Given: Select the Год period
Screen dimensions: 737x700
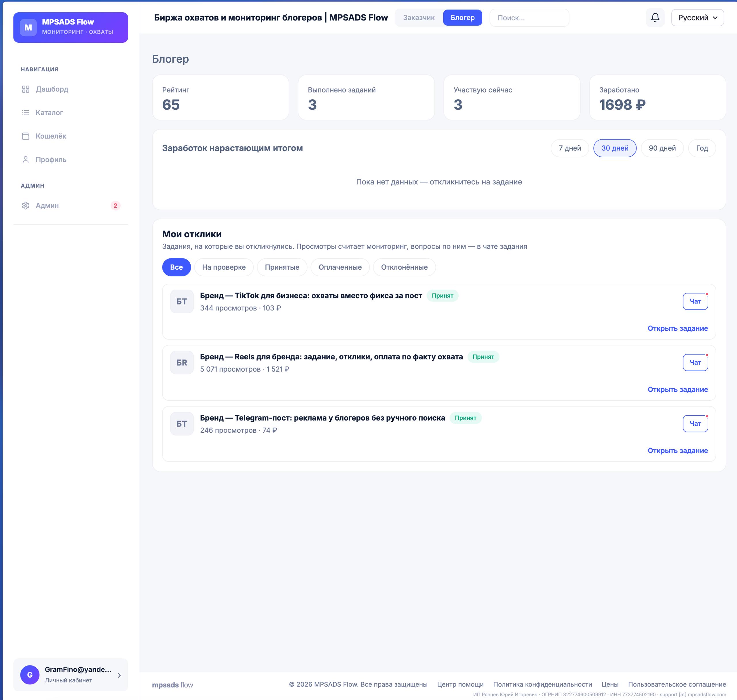Looking at the screenshot, I should (x=702, y=148).
